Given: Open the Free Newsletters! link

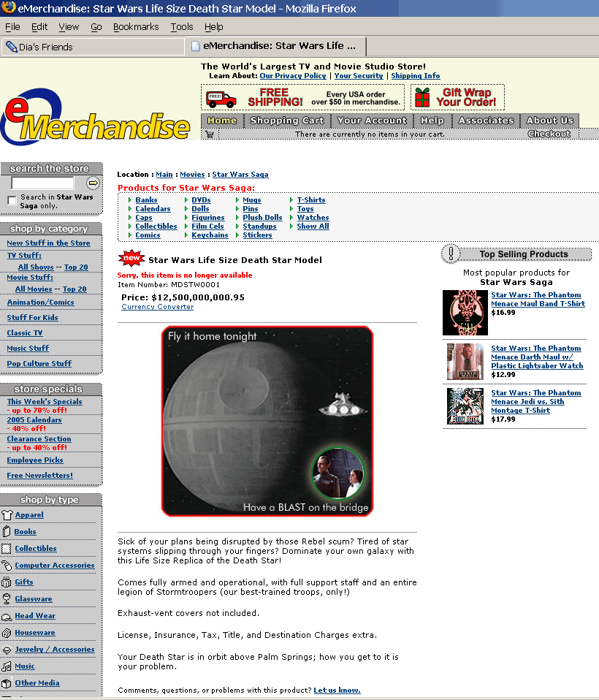Looking at the screenshot, I should (39, 476).
